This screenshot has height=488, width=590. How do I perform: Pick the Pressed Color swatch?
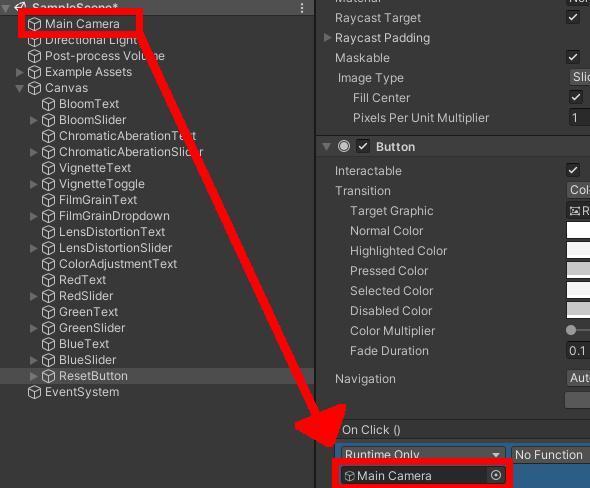click(x=578, y=270)
